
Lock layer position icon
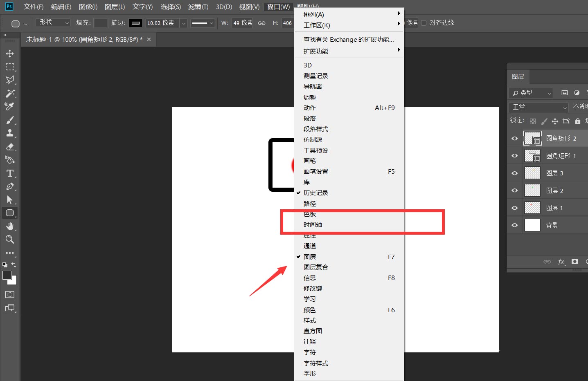click(x=555, y=121)
